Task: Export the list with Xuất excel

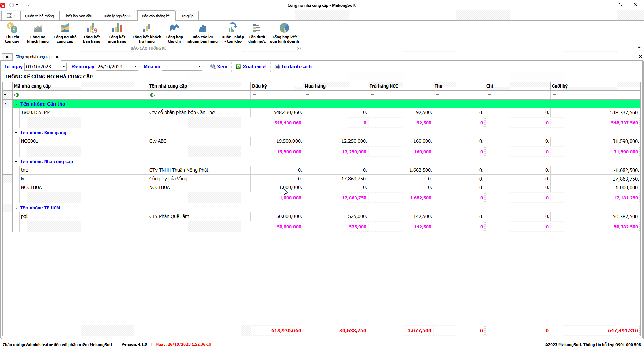Action: click(x=251, y=67)
